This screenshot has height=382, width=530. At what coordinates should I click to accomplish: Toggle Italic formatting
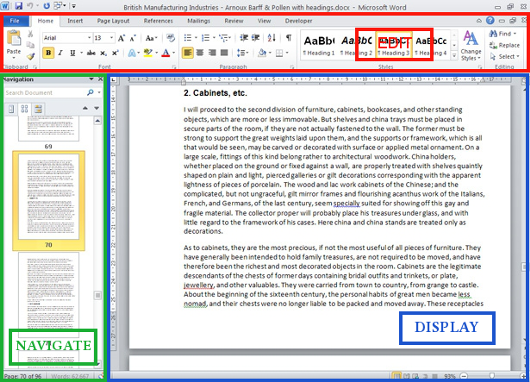tap(61, 53)
